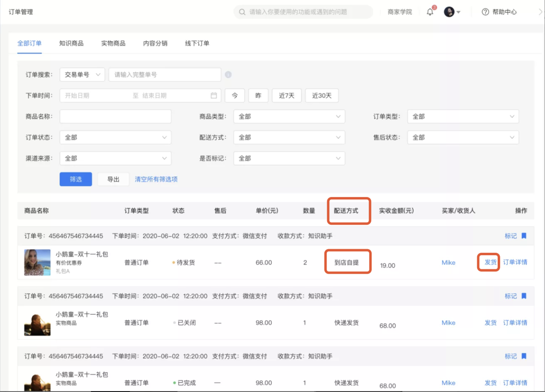Click 清空所有筛选项 link
The image size is (545, 392).
click(156, 179)
